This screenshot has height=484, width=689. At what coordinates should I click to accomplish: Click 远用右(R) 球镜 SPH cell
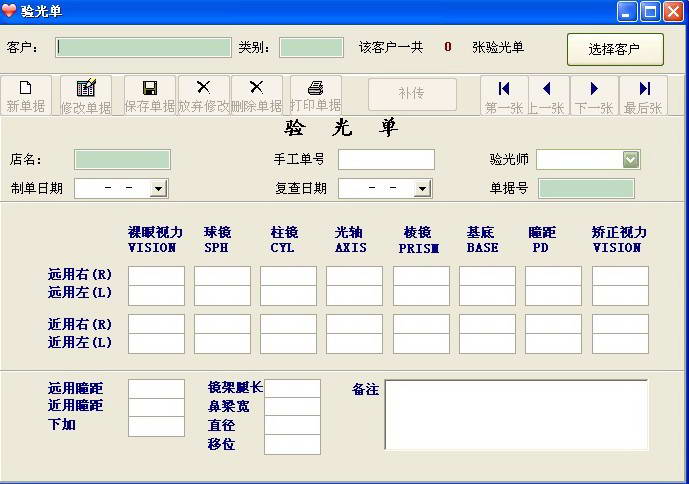tap(222, 276)
